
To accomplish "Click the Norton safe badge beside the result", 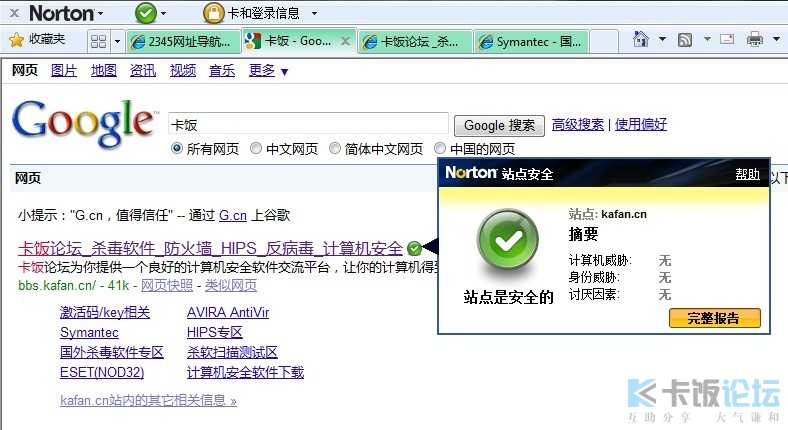I will click(414, 248).
